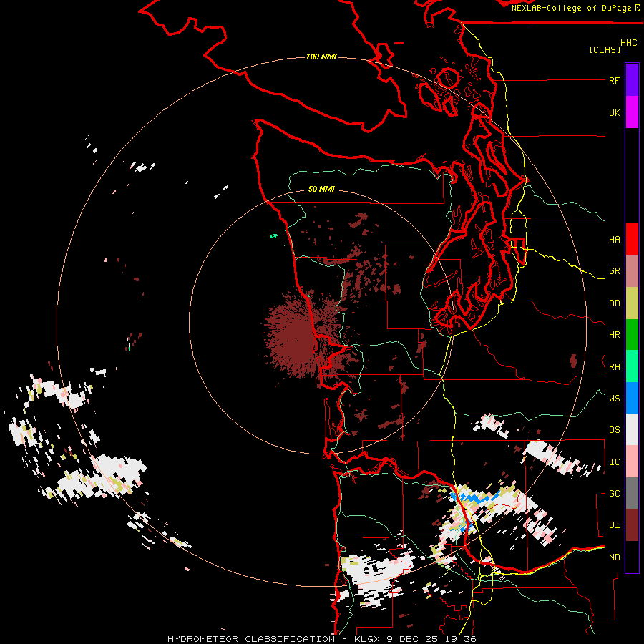Image resolution: width=644 pixels, height=644 pixels.
Task: Click the small green rain echo offshore
Action: click(273, 235)
